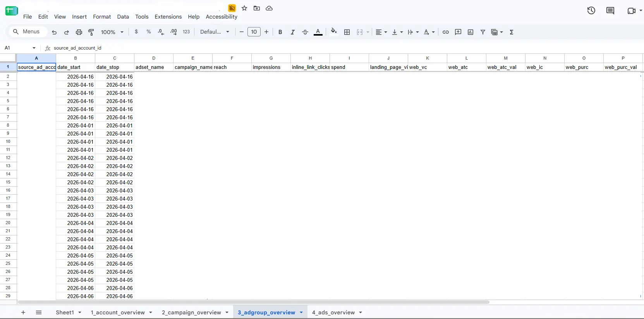Star this document
The width and height of the screenshot is (644, 319).
tap(244, 8)
